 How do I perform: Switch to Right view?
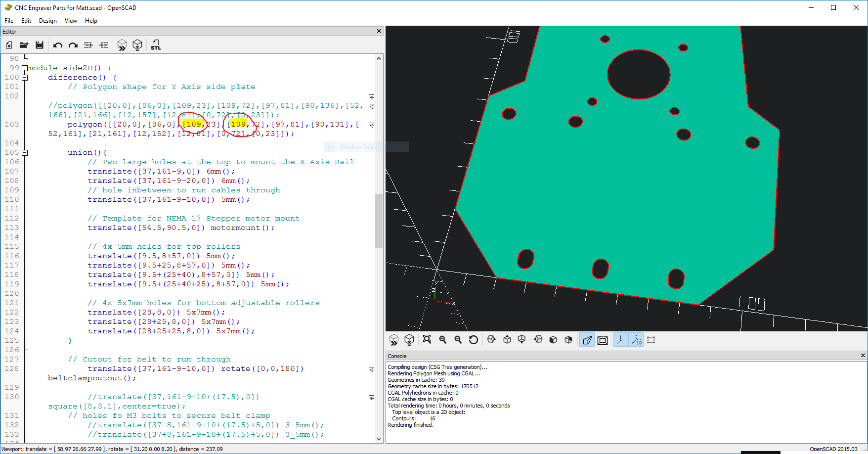click(x=491, y=340)
